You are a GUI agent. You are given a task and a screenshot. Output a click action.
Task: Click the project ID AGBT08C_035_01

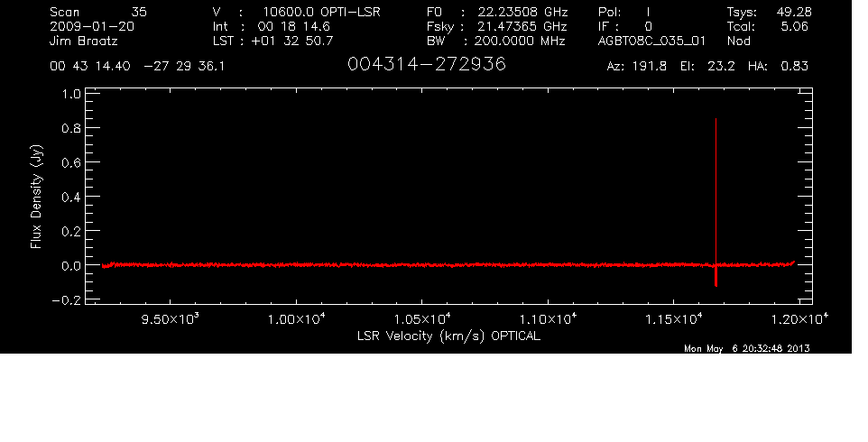pyautogui.click(x=651, y=41)
